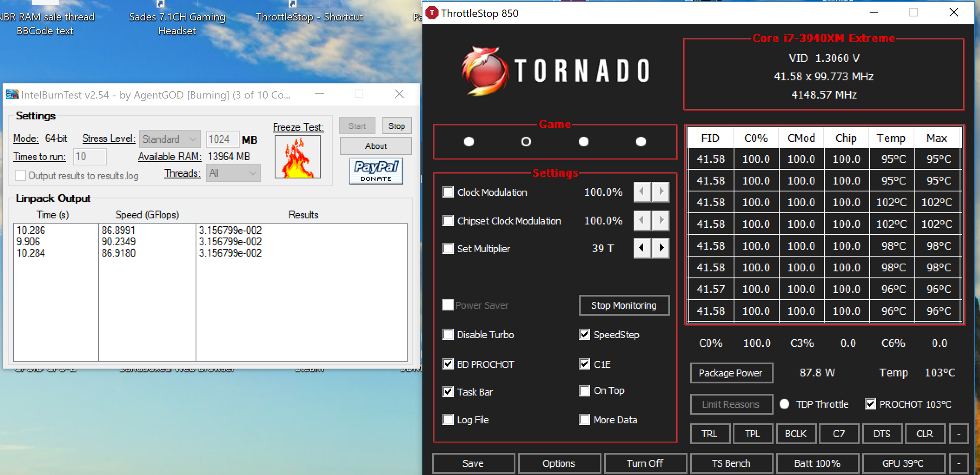Lower the Set Multiplier value with left arrow
This screenshot has width=980, height=475.
[642, 248]
